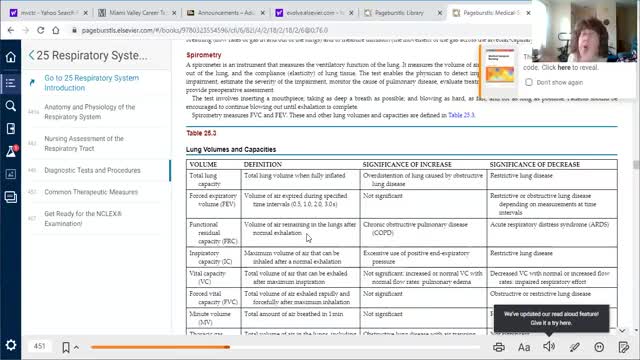This screenshot has width=640, height=360.
Task: Click the orange reading progress slider
Action: click(x=160, y=347)
